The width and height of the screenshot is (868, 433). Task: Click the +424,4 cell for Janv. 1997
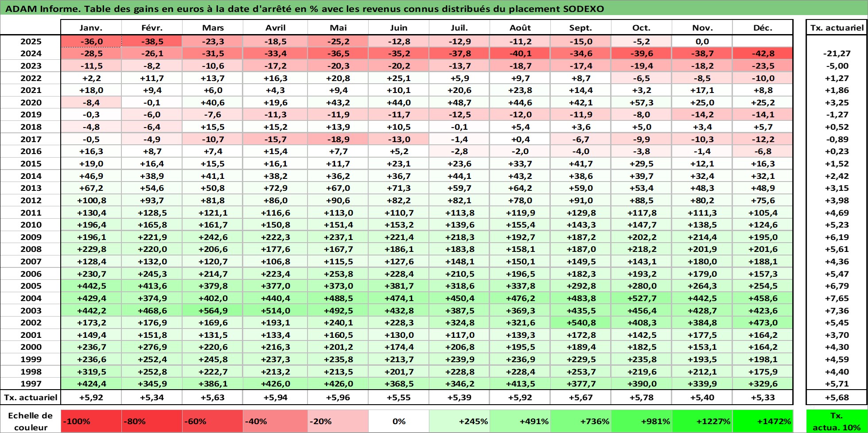[x=91, y=384]
